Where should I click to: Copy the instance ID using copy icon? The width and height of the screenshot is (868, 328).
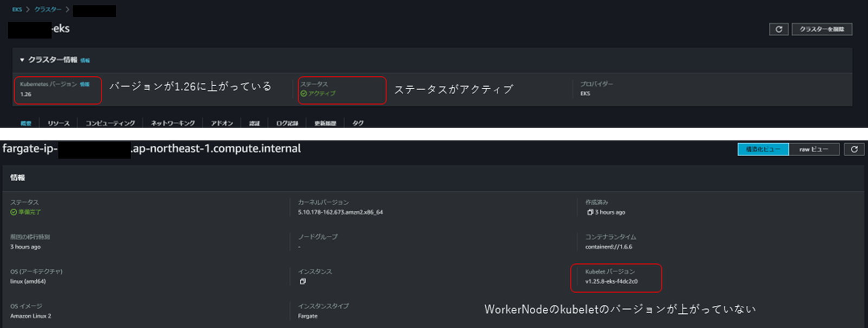tap(303, 281)
